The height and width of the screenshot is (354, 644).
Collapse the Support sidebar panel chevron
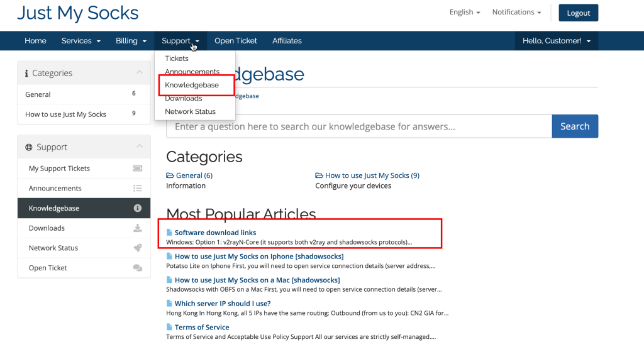pyautogui.click(x=140, y=147)
